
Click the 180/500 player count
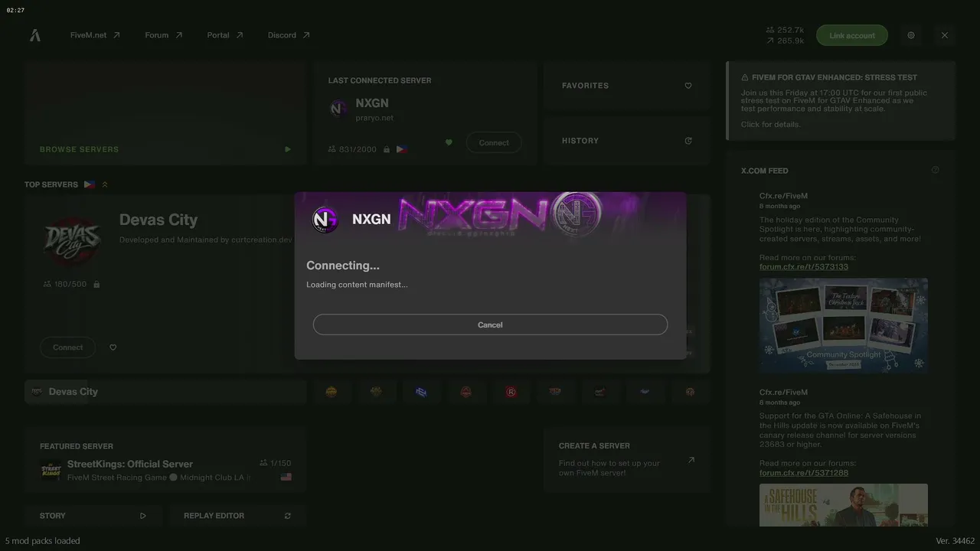click(x=70, y=284)
